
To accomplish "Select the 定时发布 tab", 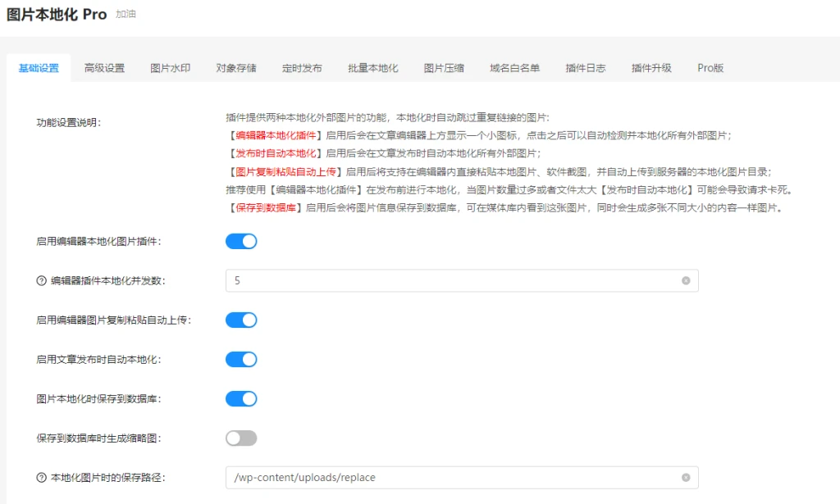I will coord(302,68).
